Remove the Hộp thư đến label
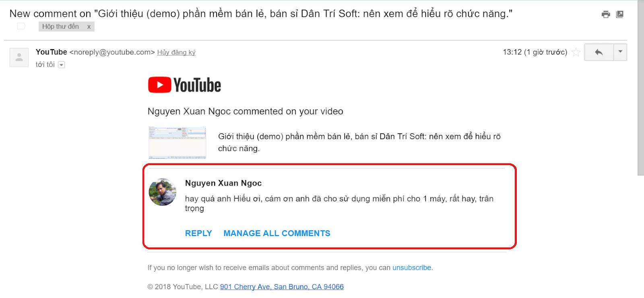The image size is (644, 298). point(89,27)
